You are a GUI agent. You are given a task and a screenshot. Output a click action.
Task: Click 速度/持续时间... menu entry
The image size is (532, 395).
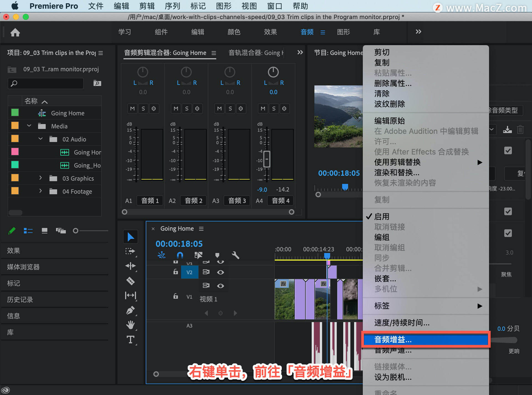[402, 323]
